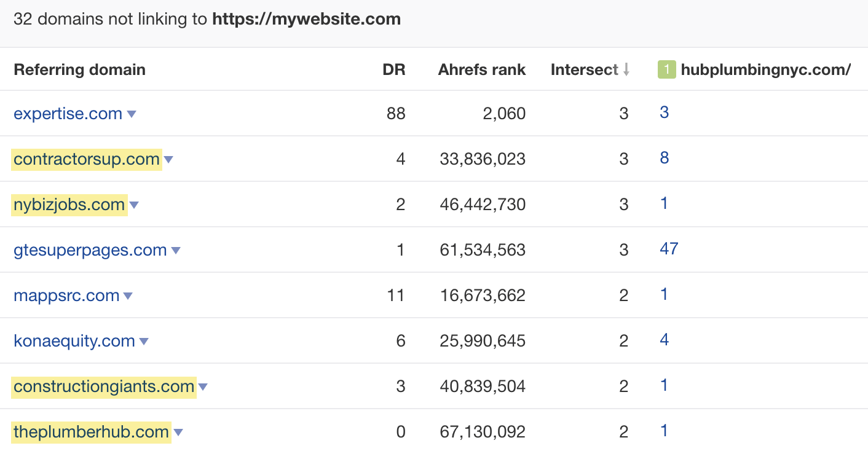Expand the contractorsup.com dropdown menu
Image resolution: width=868 pixels, height=451 pixels.
click(x=168, y=160)
